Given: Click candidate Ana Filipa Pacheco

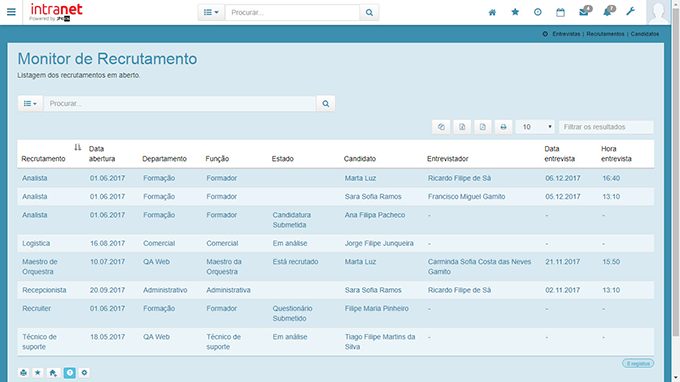Looking at the screenshot, I should tap(375, 215).
